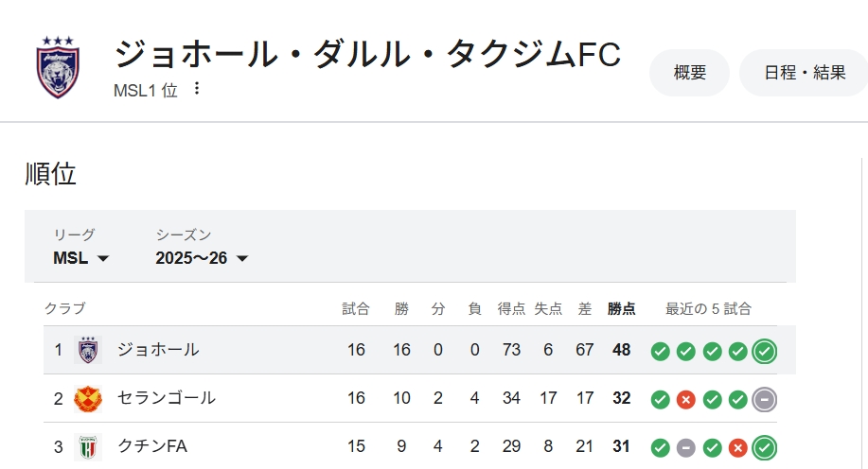Image resolution: width=868 pixels, height=469 pixels.
Task: Click the 勝点 column header
Action: tap(621, 308)
